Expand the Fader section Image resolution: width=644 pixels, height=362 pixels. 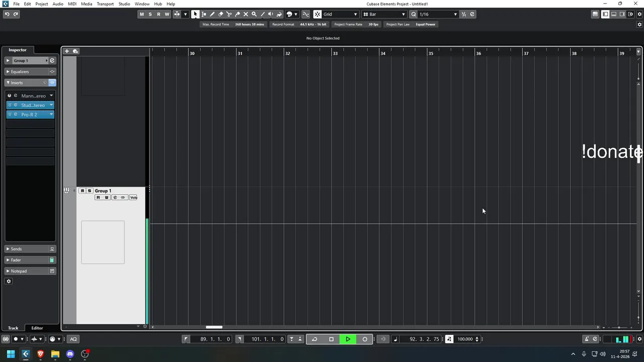pyautogui.click(x=8, y=260)
